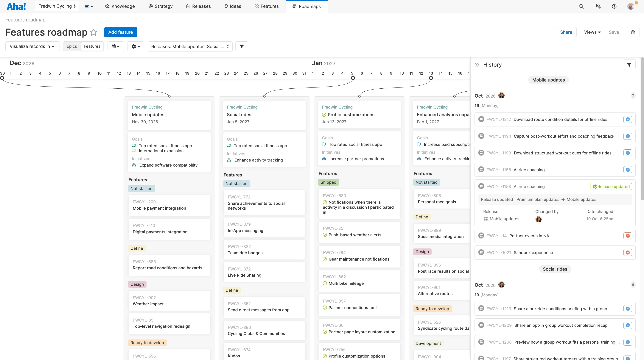The height and width of the screenshot is (360, 644).
Task: Click minus icon on FWCYL-1021 Sandbox experience row
Action: (x=628, y=253)
